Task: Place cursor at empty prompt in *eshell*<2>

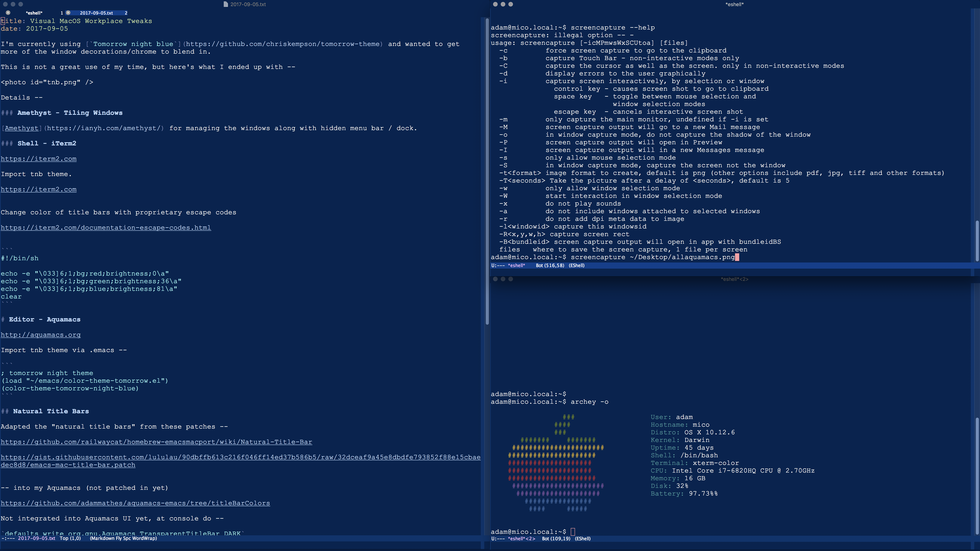Action: [x=573, y=532]
